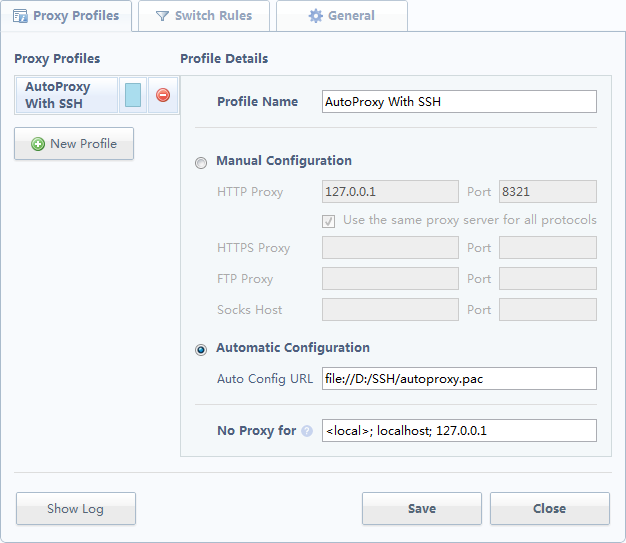Open the Switch Rules tab

click(204, 16)
